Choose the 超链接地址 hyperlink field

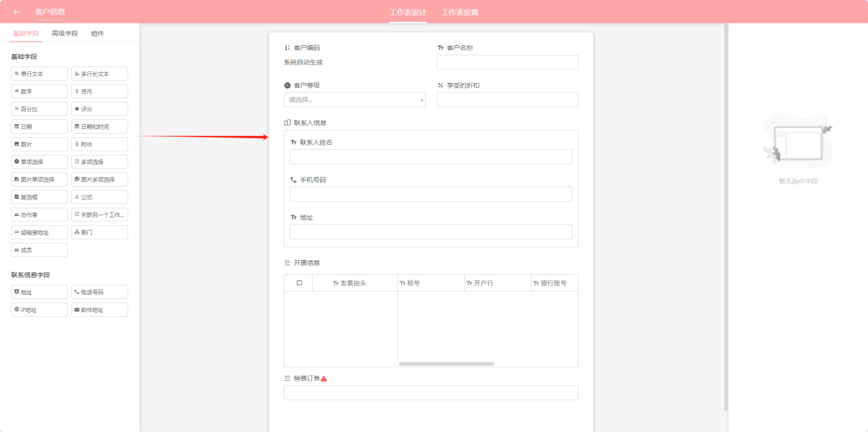coord(39,232)
